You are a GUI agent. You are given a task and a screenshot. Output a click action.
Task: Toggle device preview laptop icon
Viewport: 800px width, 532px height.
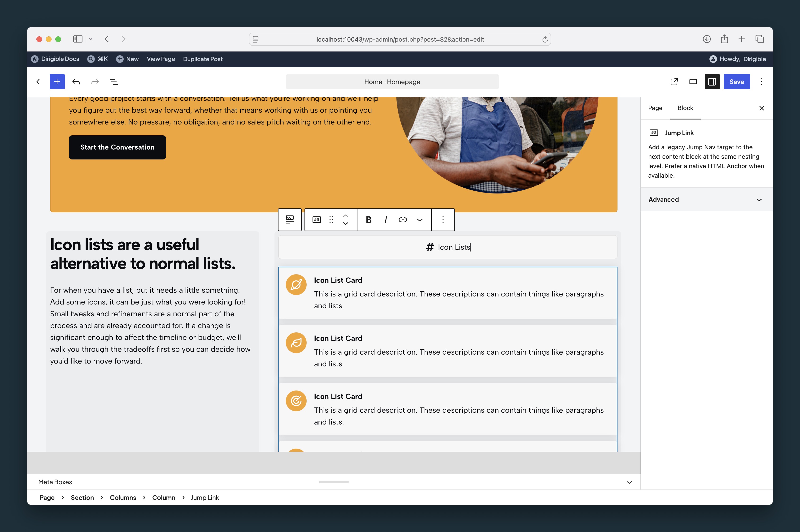693,82
